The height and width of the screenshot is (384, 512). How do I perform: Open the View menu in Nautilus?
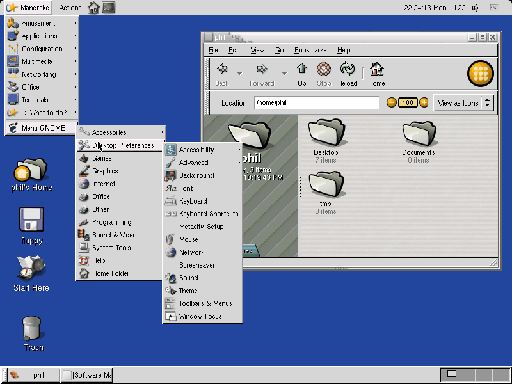click(257, 50)
